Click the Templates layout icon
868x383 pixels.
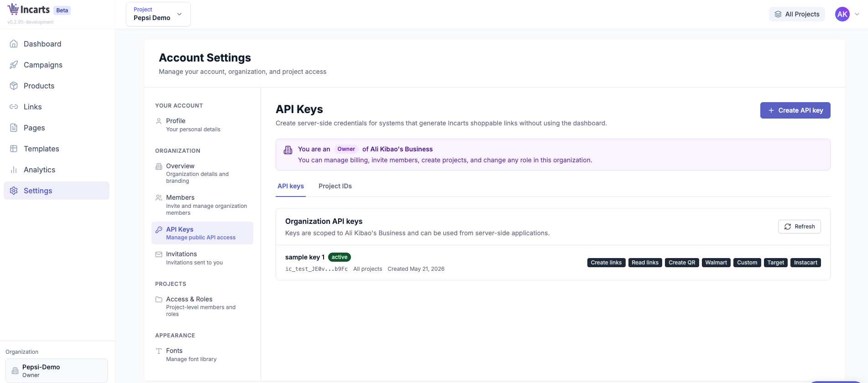(14, 149)
